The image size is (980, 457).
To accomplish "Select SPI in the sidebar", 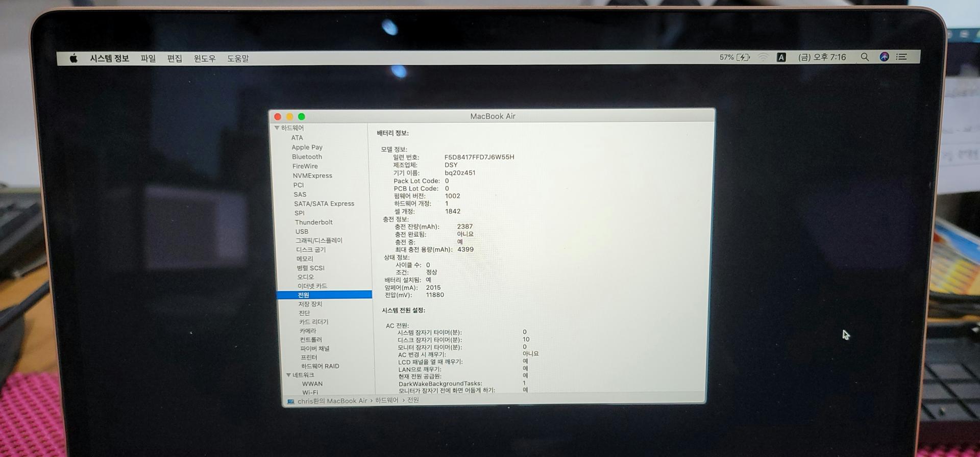I will click(x=300, y=213).
